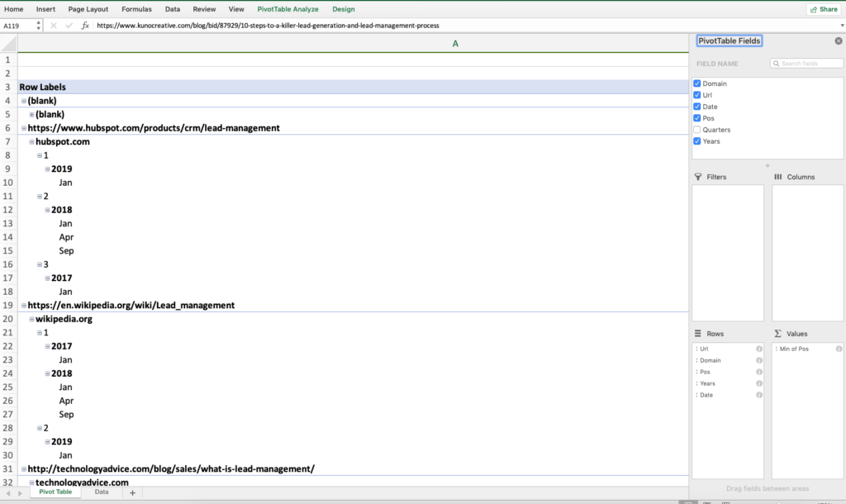846x504 pixels.
Task: Switch to the Data sheet tab
Action: click(102, 492)
